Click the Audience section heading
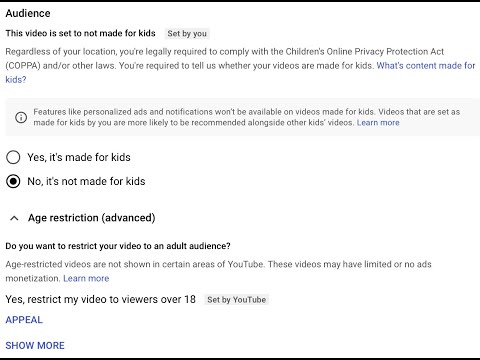 [x=28, y=13]
